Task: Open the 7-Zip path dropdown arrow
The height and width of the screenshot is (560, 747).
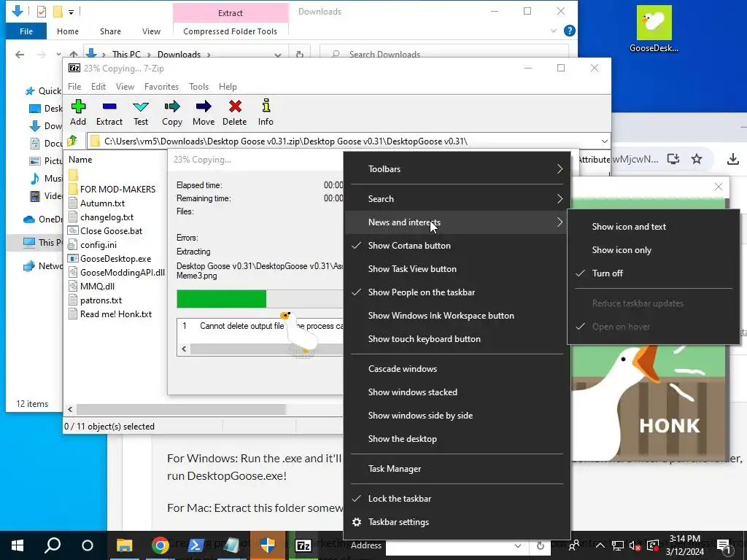Action: (604, 141)
